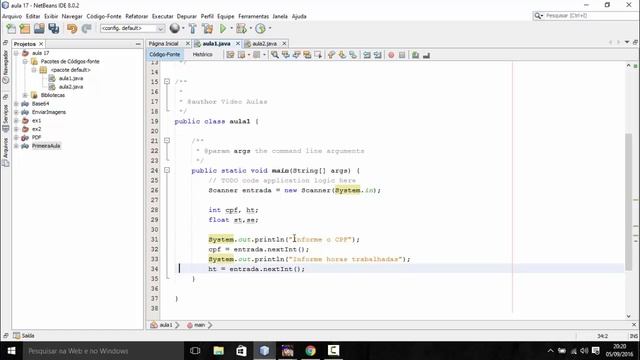Toggle Highlight Search in editor toolbar
The width and height of the screenshot is (640, 360).
(x=307, y=55)
